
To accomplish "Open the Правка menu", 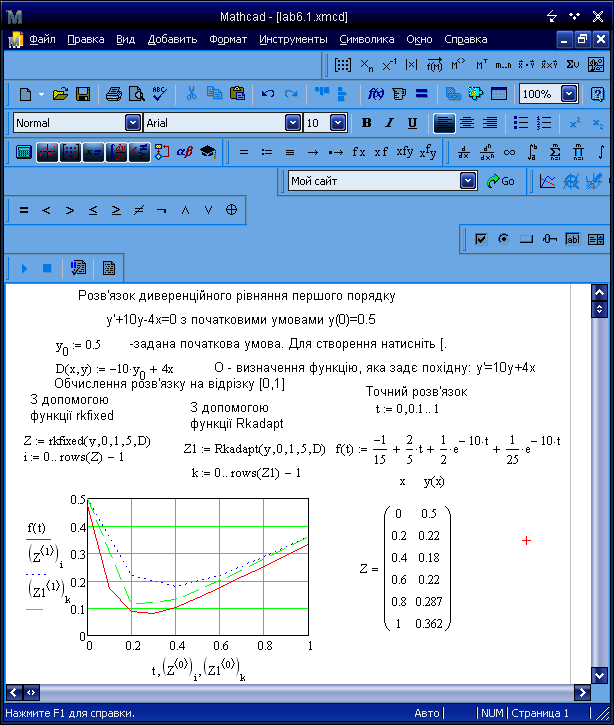I will [86, 39].
